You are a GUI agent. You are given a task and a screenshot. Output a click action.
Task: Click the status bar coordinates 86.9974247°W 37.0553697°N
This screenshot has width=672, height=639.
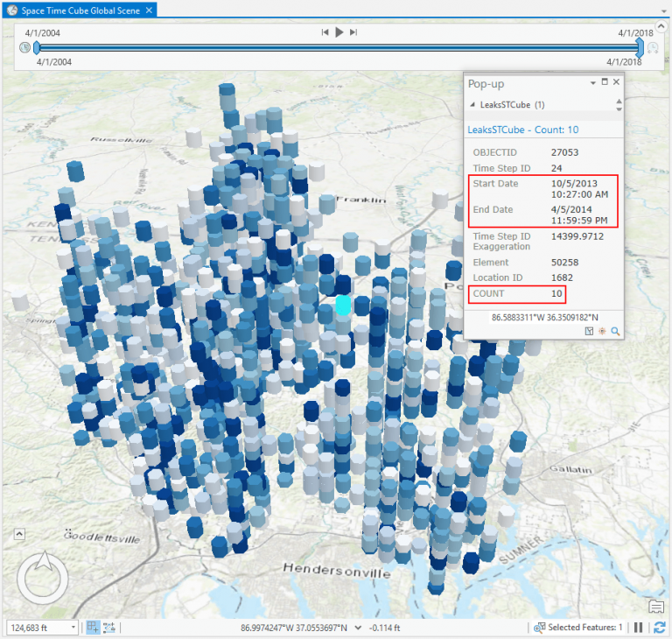(x=294, y=628)
